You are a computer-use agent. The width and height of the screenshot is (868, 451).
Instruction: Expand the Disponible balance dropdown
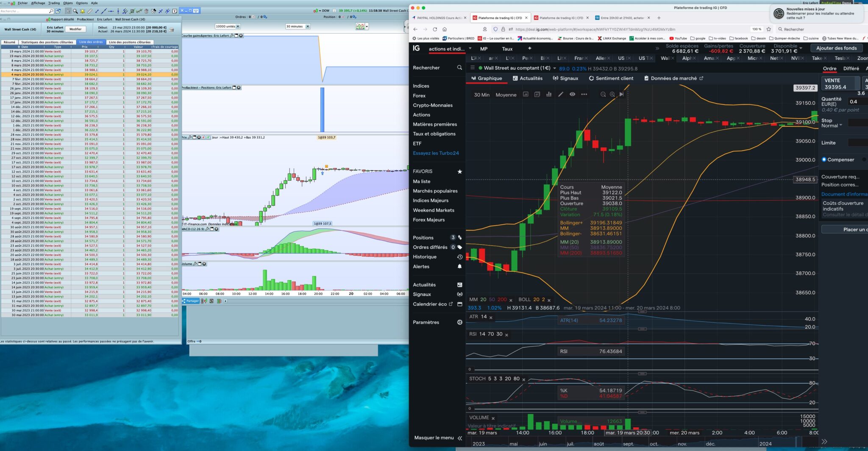point(801,48)
